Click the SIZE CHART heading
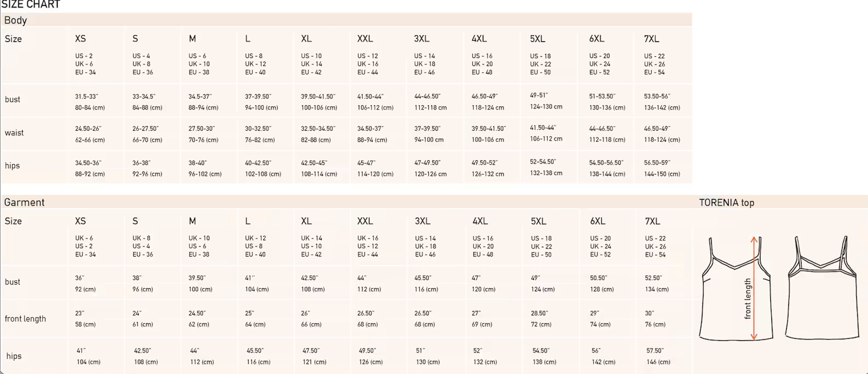This screenshot has width=868, height=374. [30, 4]
